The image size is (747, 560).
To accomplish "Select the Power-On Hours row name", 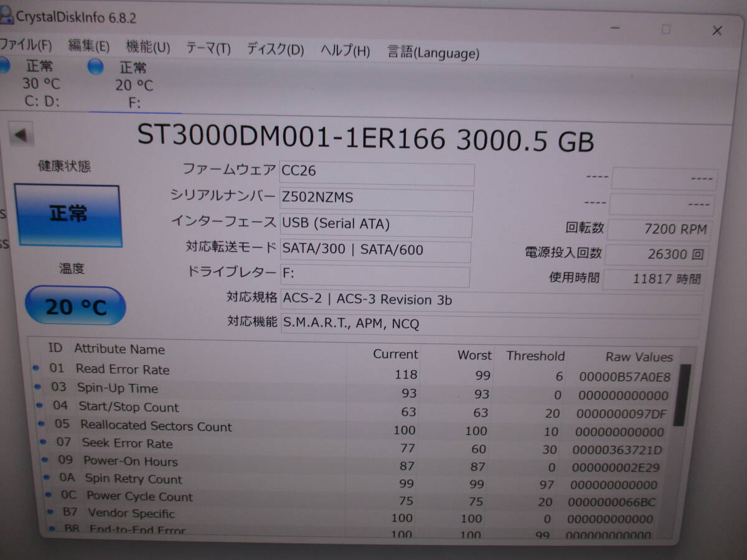I will pyautogui.click(x=131, y=461).
